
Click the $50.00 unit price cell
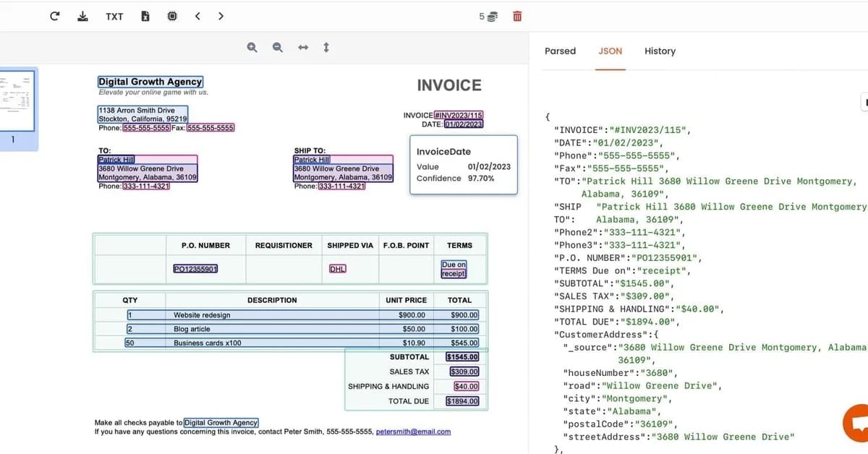point(414,329)
